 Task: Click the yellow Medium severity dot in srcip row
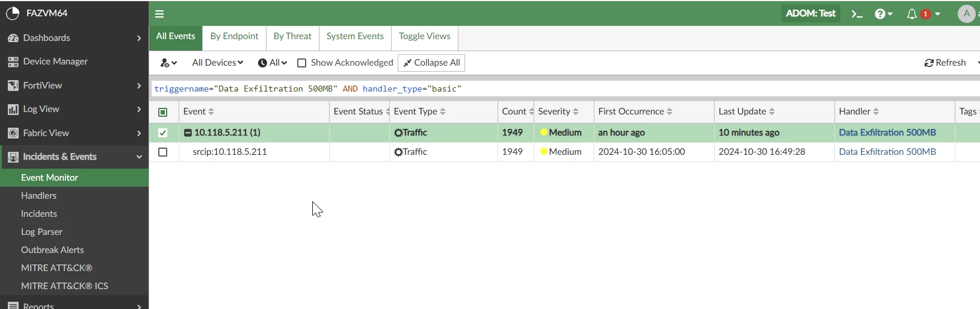point(543,152)
